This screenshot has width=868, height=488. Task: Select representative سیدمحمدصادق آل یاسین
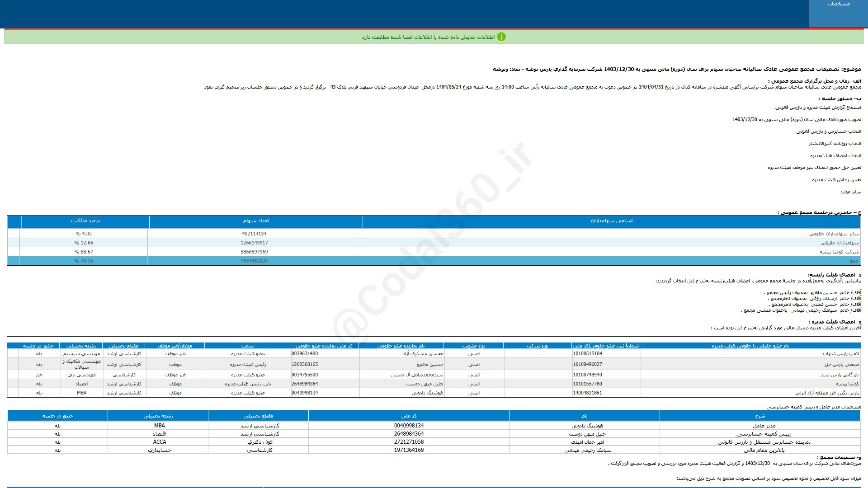tap(417, 375)
